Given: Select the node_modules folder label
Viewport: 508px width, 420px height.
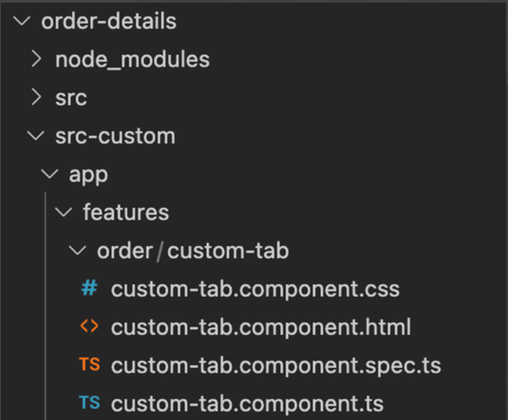Looking at the screenshot, I should click(132, 60).
